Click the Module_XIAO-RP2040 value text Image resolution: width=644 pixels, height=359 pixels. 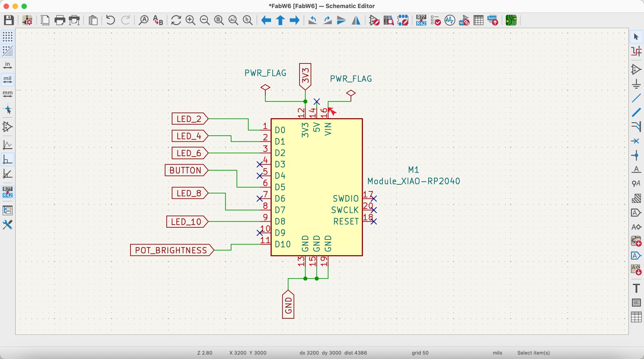[x=414, y=181]
